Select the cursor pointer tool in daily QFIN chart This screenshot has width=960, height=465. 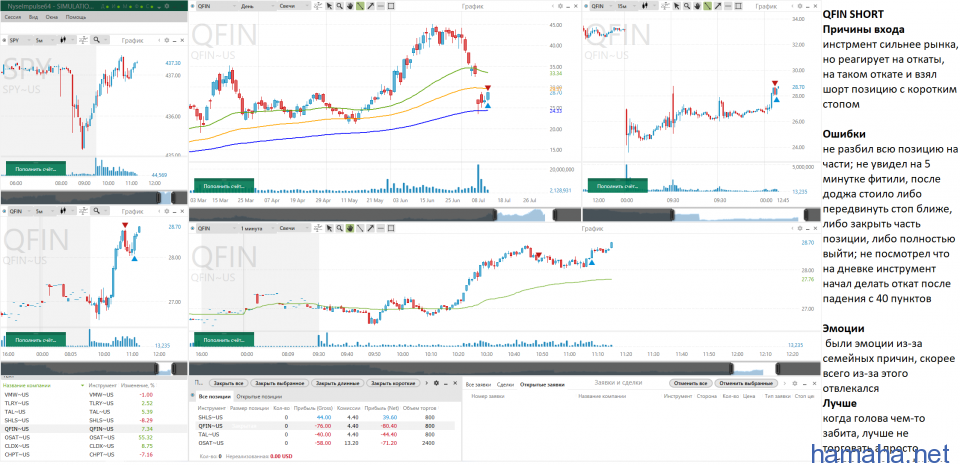[330, 6]
